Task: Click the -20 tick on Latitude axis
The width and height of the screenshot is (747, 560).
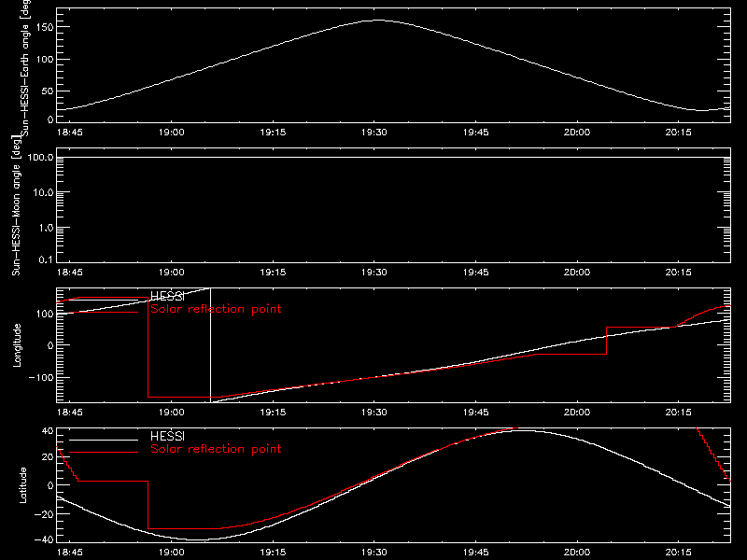Action: click(44, 514)
